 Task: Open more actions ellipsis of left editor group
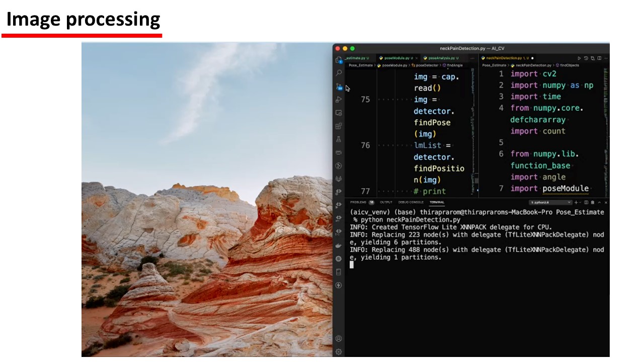tap(472, 58)
